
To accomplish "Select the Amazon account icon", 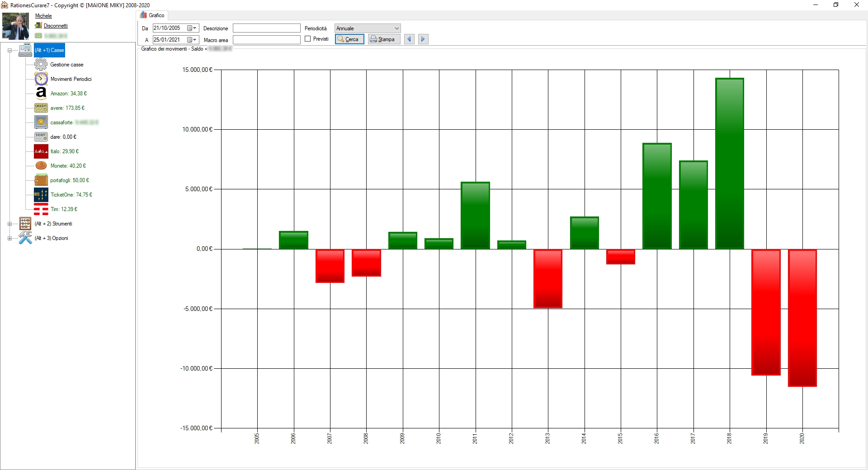I will coord(41,93).
